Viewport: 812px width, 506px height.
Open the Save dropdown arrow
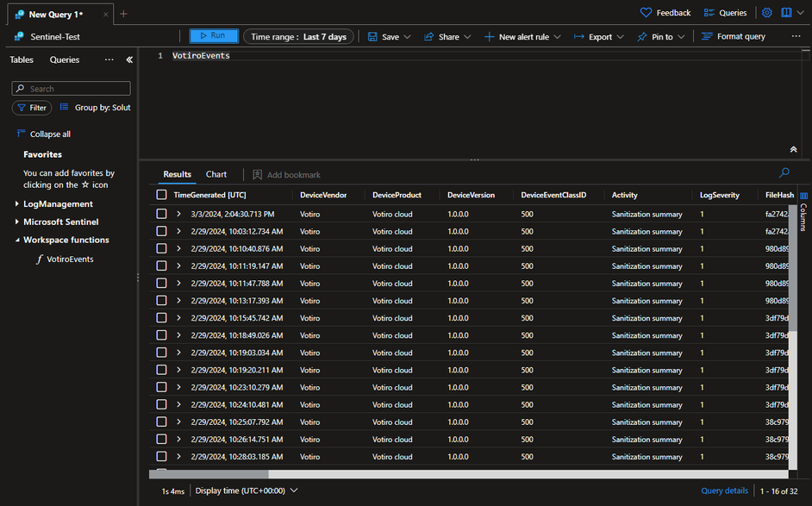pyautogui.click(x=407, y=37)
